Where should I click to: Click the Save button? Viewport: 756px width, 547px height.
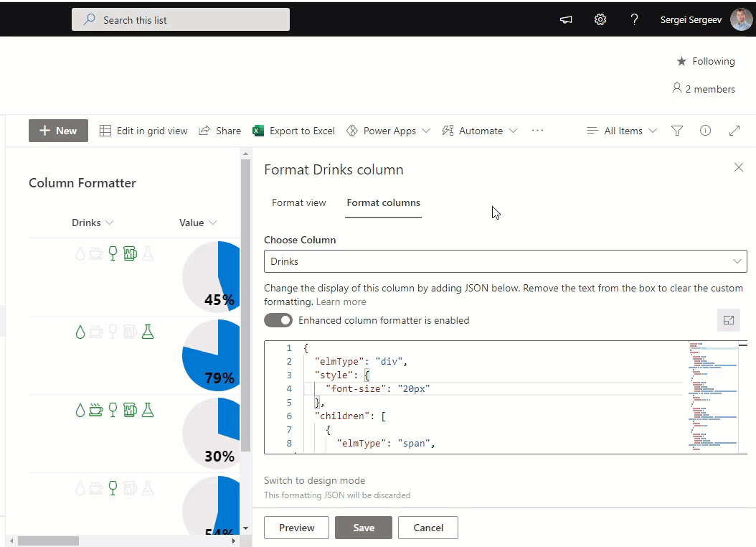pyautogui.click(x=363, y=528)
